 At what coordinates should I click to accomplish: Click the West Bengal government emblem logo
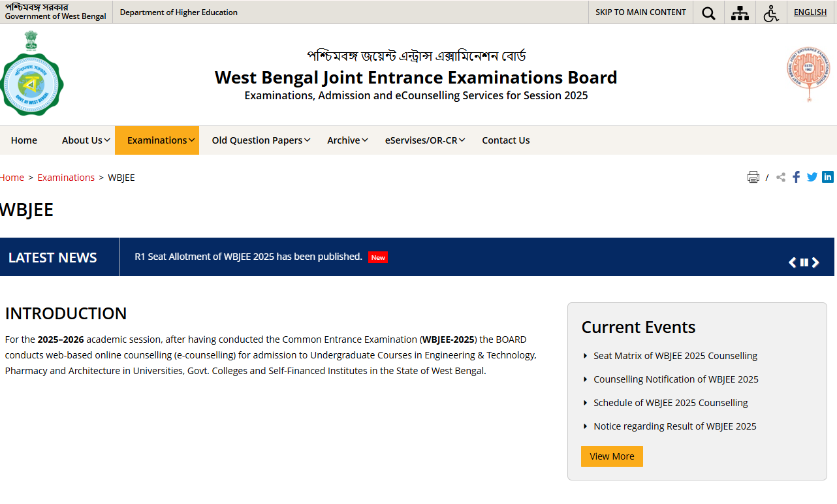(31, 74)
